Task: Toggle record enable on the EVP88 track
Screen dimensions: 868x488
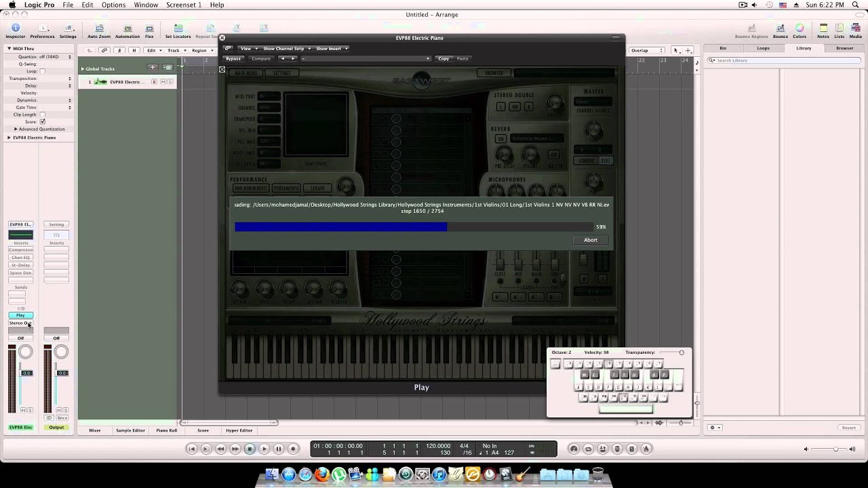Action: (x=155, y=82)
